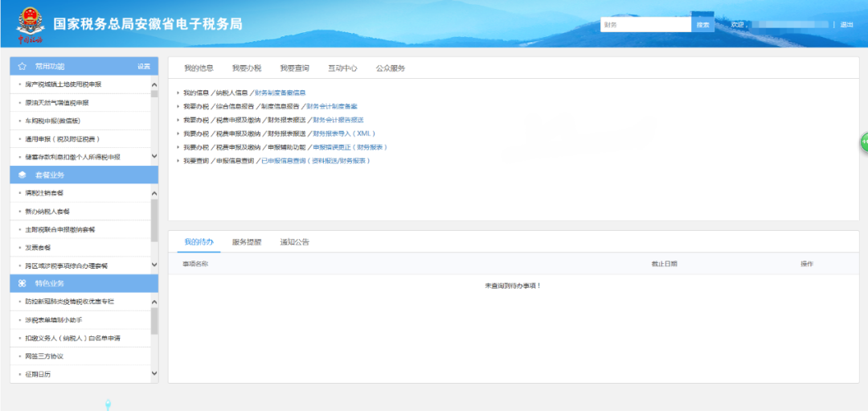Switch to 互动中心 tab

tap(342, 68)
